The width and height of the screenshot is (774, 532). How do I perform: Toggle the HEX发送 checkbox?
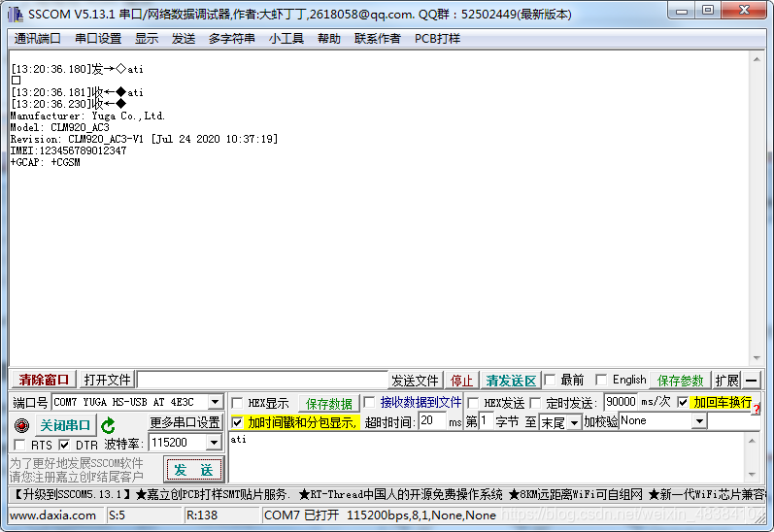[473, 403]
